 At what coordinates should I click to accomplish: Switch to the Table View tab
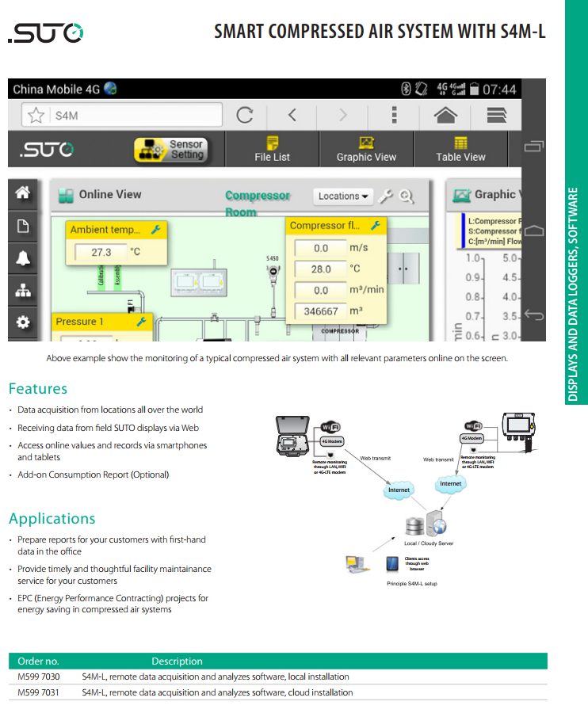click(460, 150)
